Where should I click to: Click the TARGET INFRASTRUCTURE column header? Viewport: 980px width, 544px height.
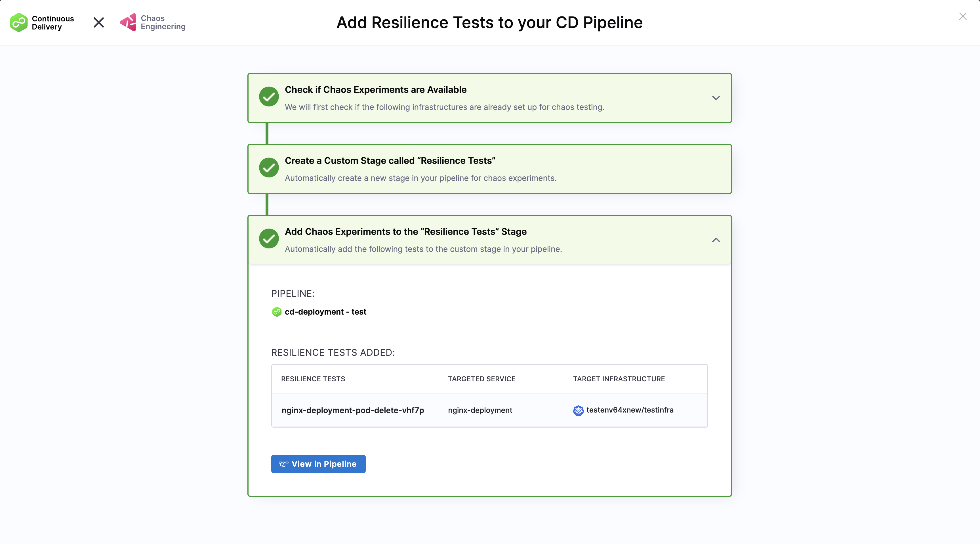coord(619,379)
